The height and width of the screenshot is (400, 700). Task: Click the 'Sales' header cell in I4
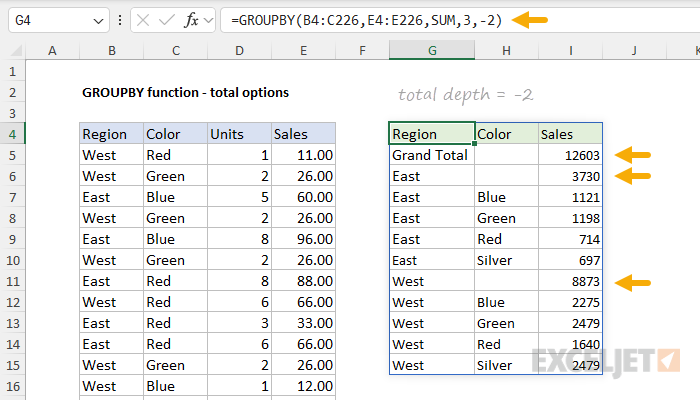[571, 134]
